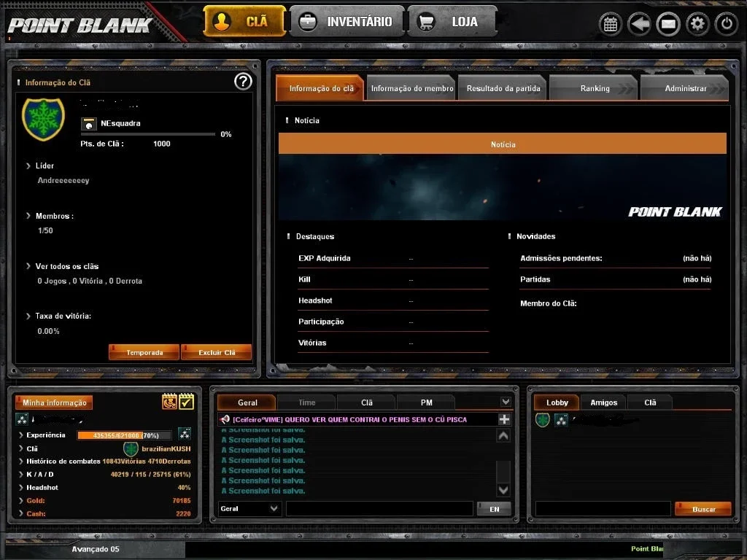
Task: Click the orange Notícia banner
Action: [503, 144]
